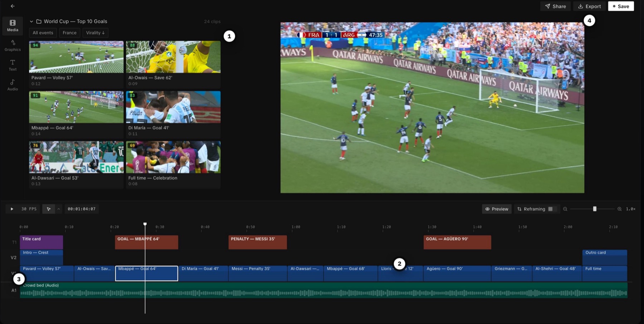The width and height of the screenshot is (644, 324).
Task: Select World Cup — Top 10 Goals folder title
Action: click(75, 21)
